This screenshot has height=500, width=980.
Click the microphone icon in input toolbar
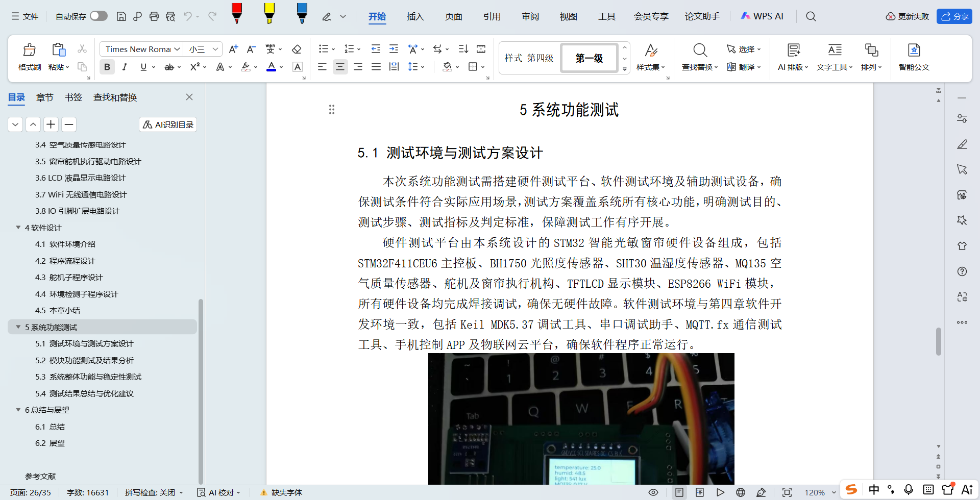pos(909,490)
